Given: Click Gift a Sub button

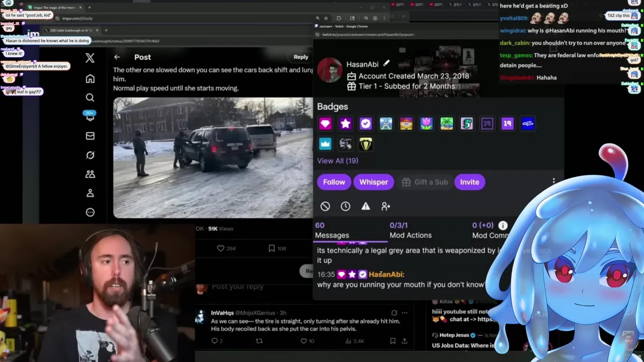Looking at the screenshot, I should pos(425,182).
